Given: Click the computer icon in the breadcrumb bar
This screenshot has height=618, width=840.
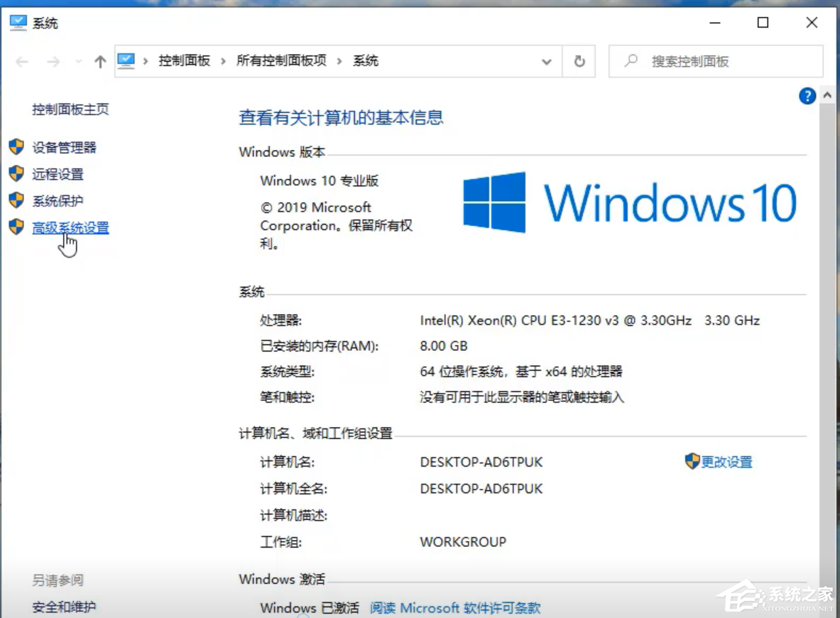Looking at the screenshot, I should point(126,61).
